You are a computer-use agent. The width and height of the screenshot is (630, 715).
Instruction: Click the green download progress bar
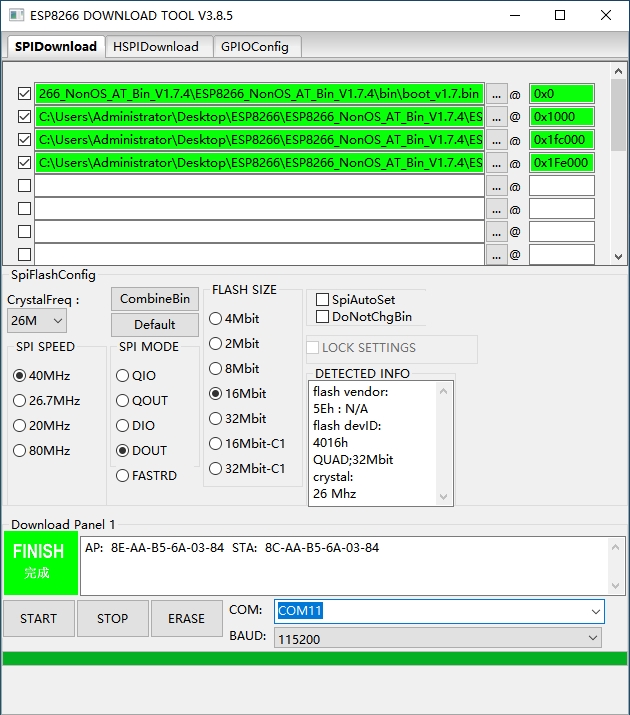[315, 658]
